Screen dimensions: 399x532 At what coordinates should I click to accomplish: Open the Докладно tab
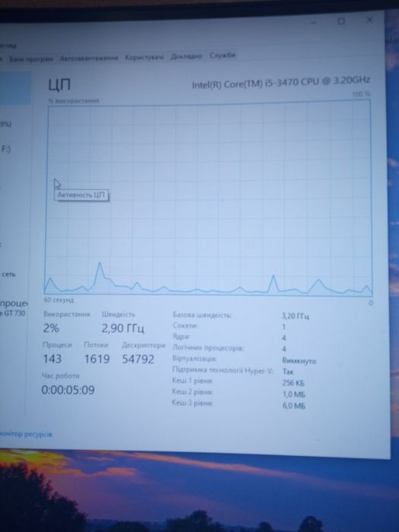186,56
